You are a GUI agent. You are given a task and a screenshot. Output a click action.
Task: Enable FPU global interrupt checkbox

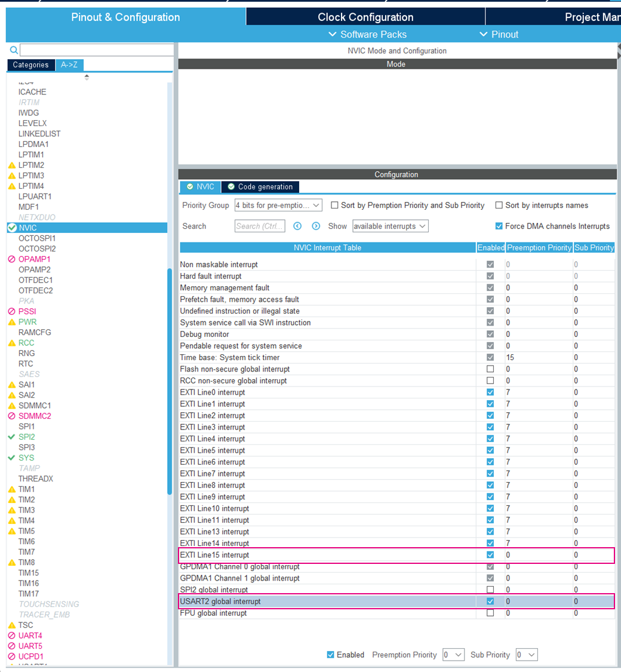pyautogui.click(x=490, y=613)
